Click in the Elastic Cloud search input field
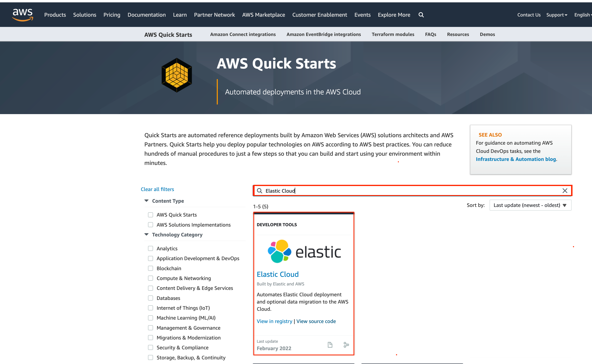 (x=412, y=190)
